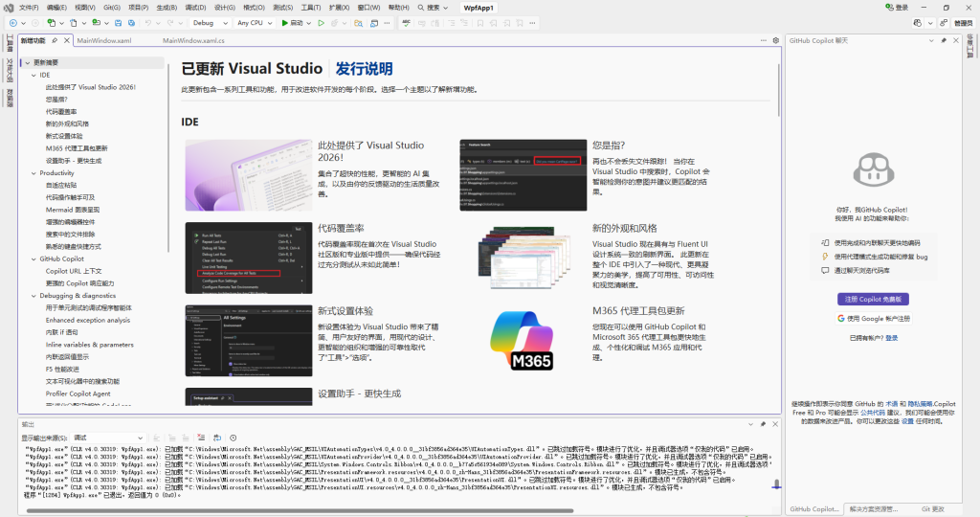980x517 pixels.
Task: Toggle word wrap in the output panel
Action: (218, 438)
